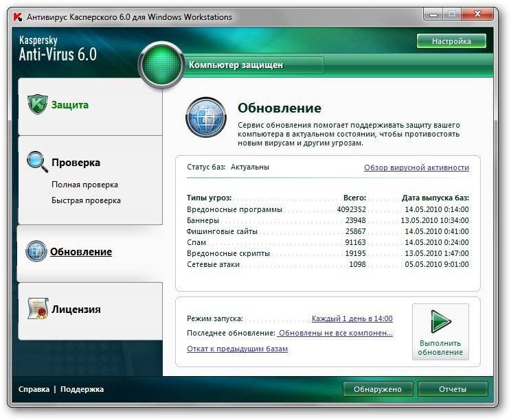511x420 pixels.
Task: Minimize the Kaspersky window
Action: 433,14
